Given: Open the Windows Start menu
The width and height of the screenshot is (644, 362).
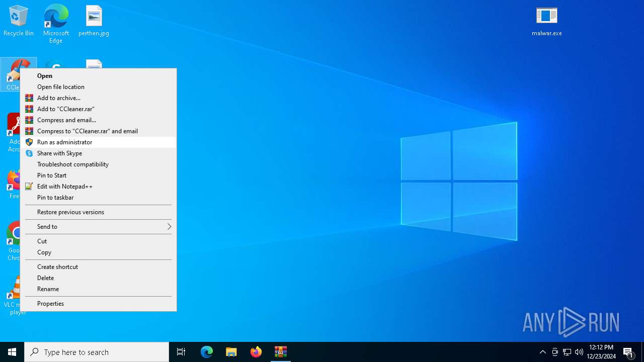Looking at the screenshot, I should tap(12, 352).
